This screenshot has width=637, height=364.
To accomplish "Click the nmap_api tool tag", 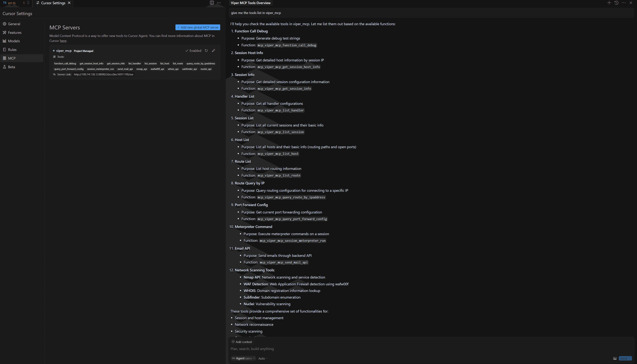I will (142, 69).
